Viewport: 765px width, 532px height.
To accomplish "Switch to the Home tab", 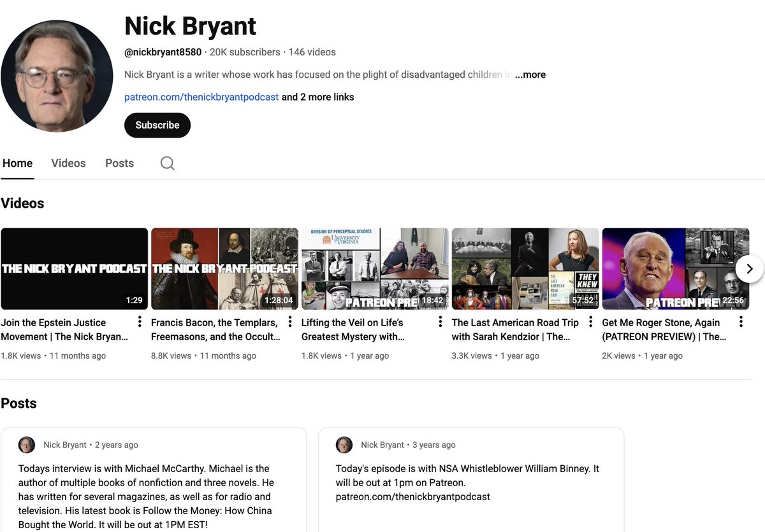I will coord(17,163).
